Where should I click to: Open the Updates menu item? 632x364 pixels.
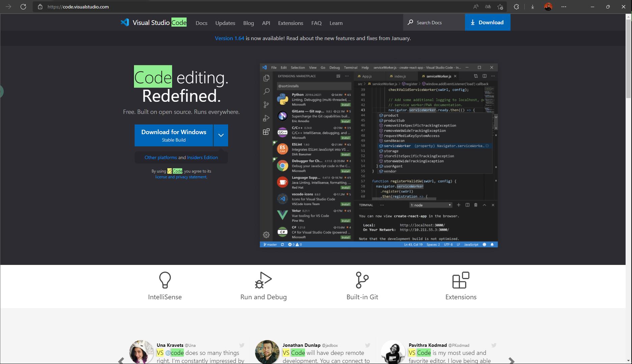[225, 23]
